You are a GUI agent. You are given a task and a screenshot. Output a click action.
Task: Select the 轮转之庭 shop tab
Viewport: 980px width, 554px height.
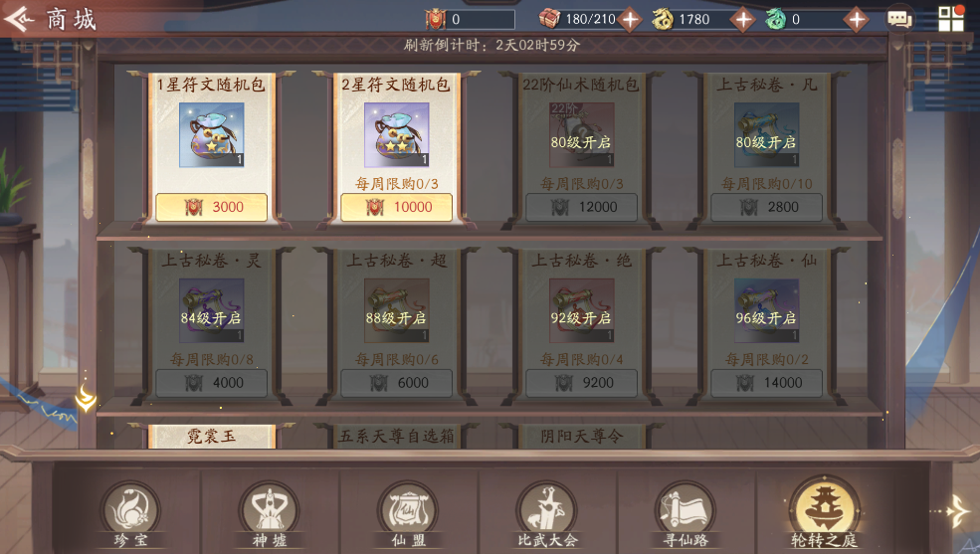(x=825, y=513)
